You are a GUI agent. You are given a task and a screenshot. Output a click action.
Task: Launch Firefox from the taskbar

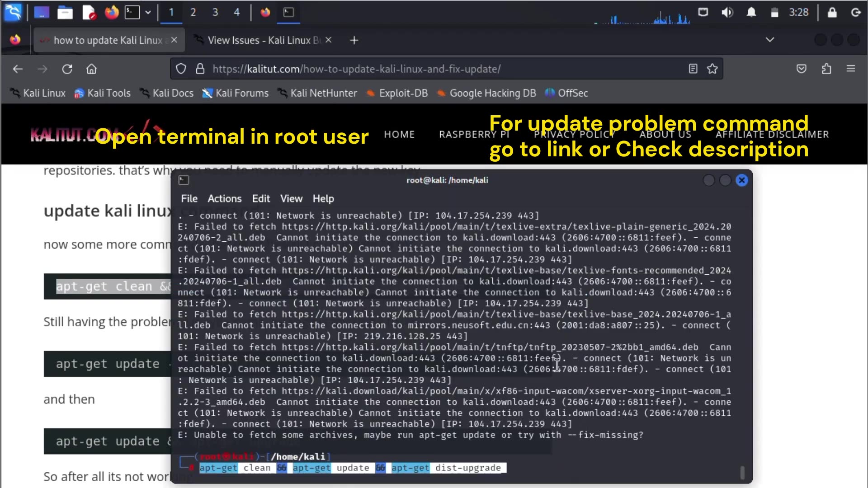(x=111, y=12)
